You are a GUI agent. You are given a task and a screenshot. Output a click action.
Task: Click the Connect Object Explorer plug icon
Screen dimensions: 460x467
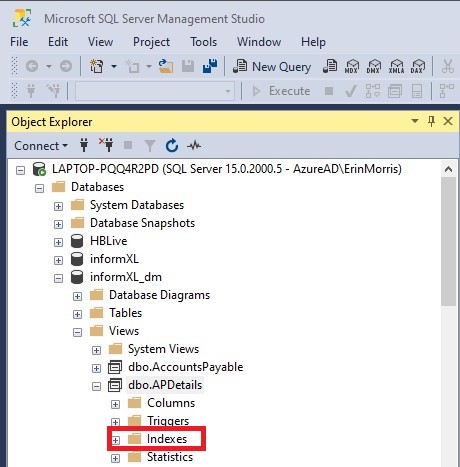84,145
